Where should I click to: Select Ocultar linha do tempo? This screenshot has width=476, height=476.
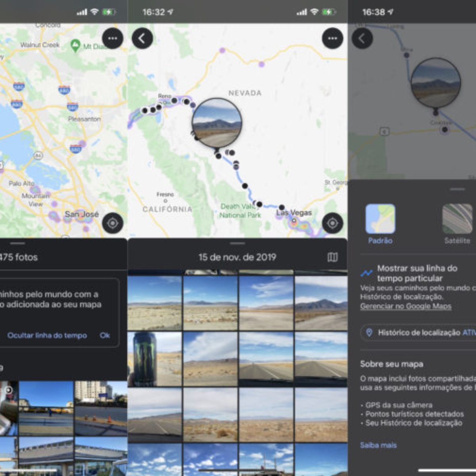point(47,335)
